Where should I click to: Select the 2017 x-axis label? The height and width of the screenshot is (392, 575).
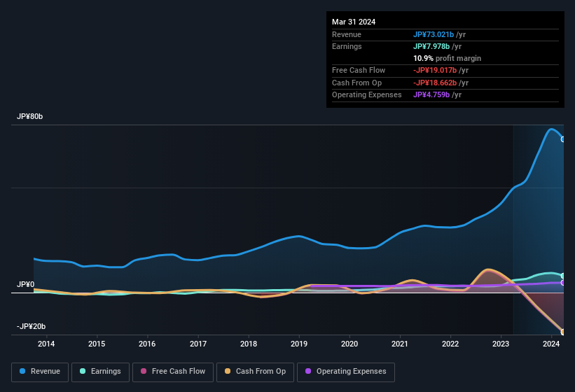tap(198, 344)
